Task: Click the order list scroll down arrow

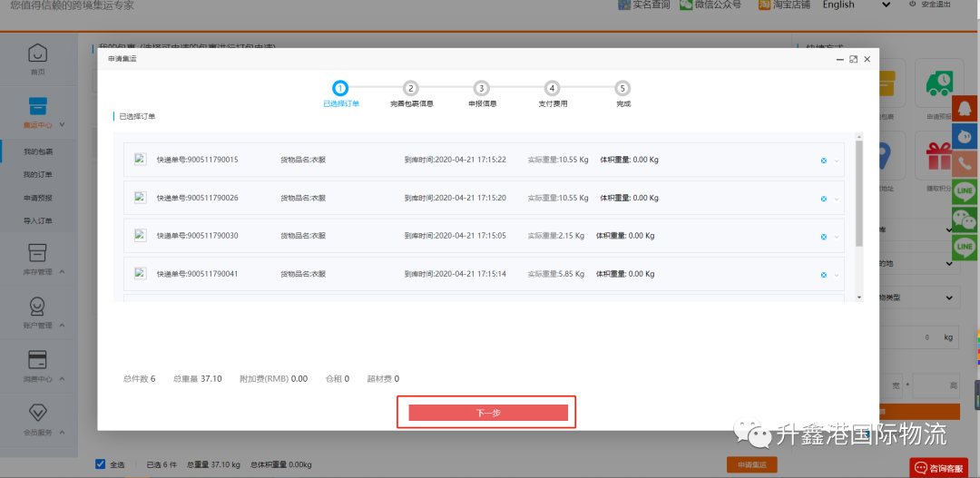Action: pos(859,298)
